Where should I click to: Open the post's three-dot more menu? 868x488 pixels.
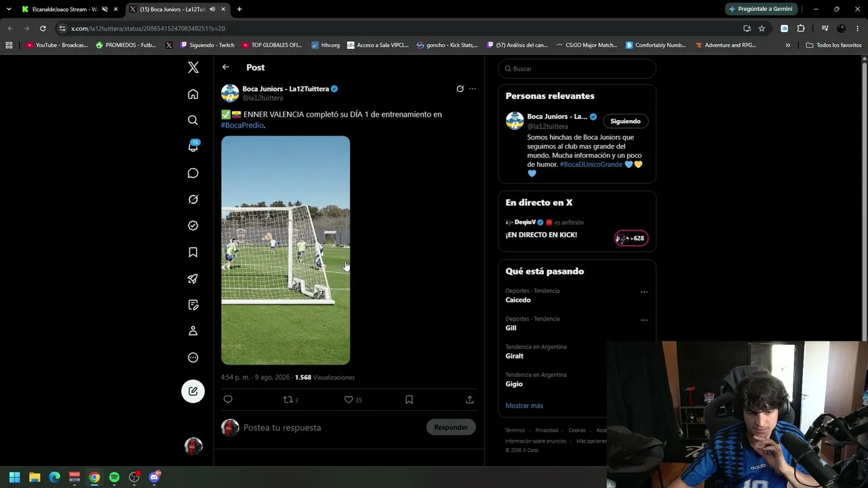[x=473, y=89]
